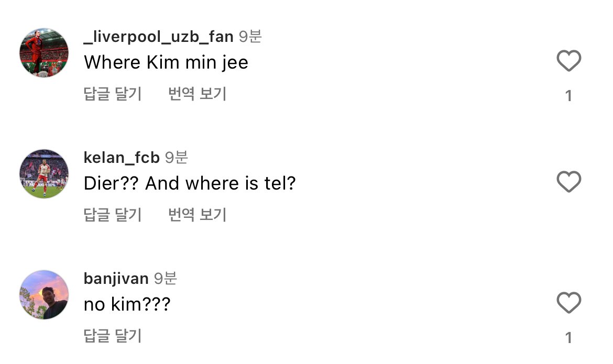Reply (답글 달기) to banjivan's comment

pyautogui.click(x=113, y=336)
